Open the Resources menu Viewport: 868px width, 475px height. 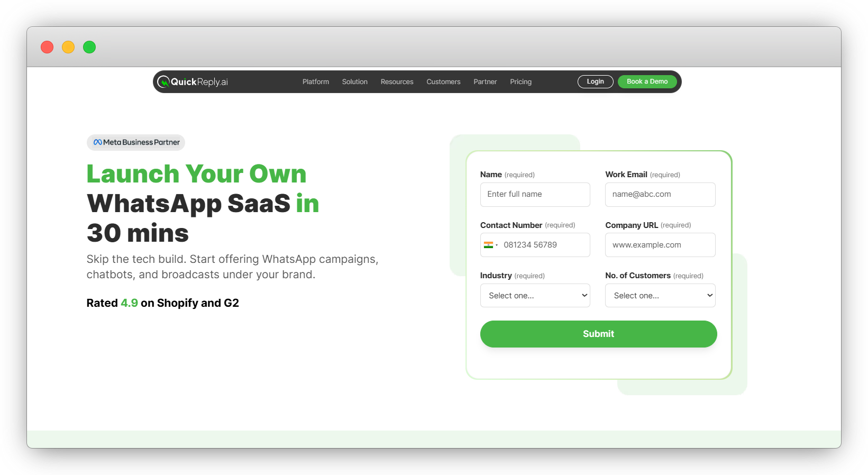coord(397,82)
